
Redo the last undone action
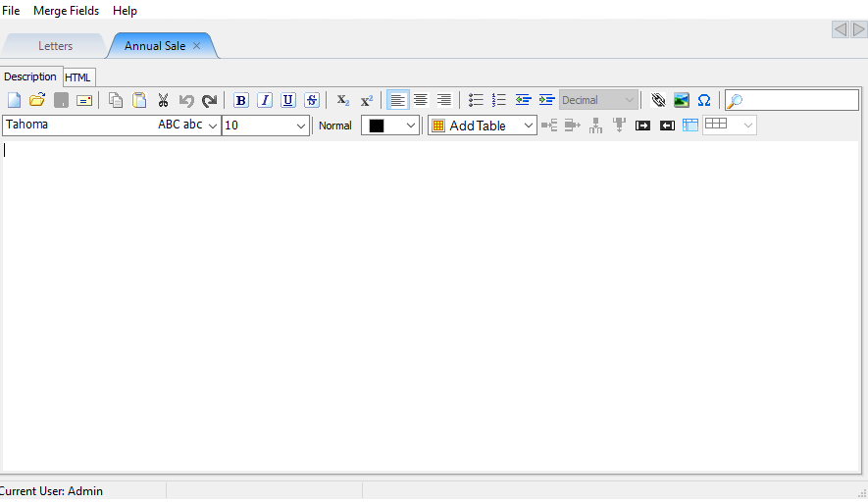tap(209, 101)
